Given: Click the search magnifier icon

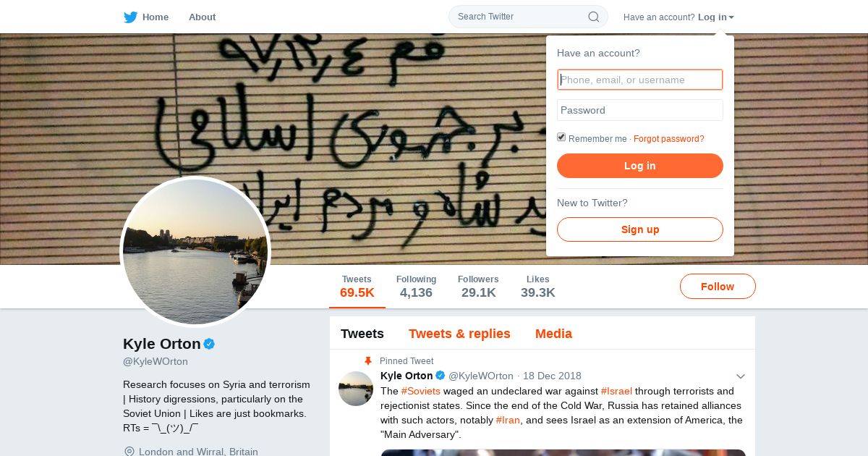Looking at the screenshot, I should [593, 17].
